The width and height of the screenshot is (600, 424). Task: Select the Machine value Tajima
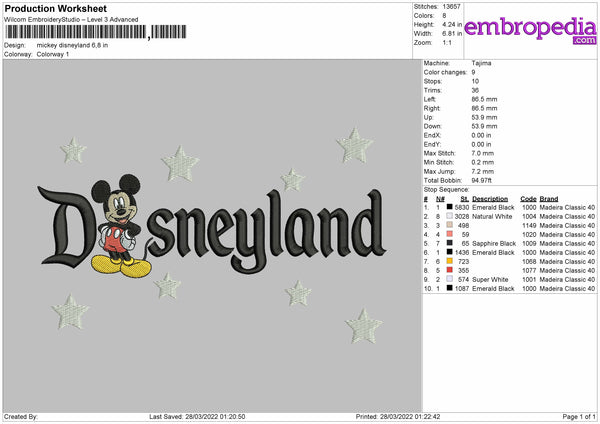(481, 63)
